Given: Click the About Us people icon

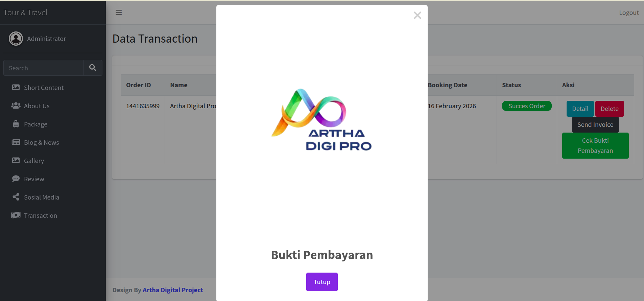Looking at the screenshot, I should point(16,106).
